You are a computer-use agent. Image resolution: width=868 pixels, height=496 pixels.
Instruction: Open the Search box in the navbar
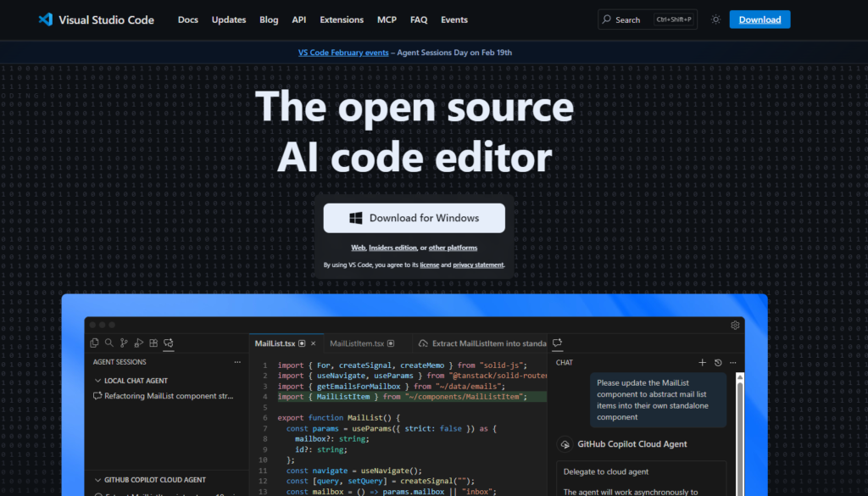tap(648, 20)
